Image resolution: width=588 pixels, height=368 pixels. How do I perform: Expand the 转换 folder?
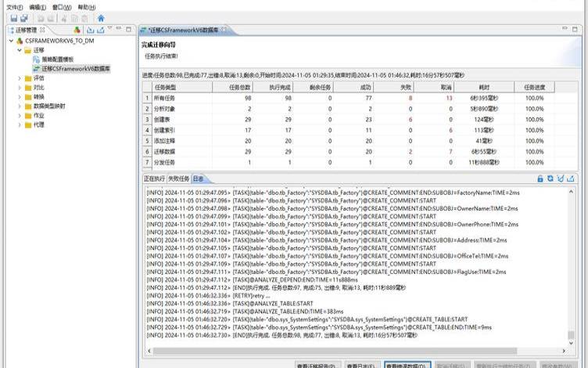coord(20,97)
